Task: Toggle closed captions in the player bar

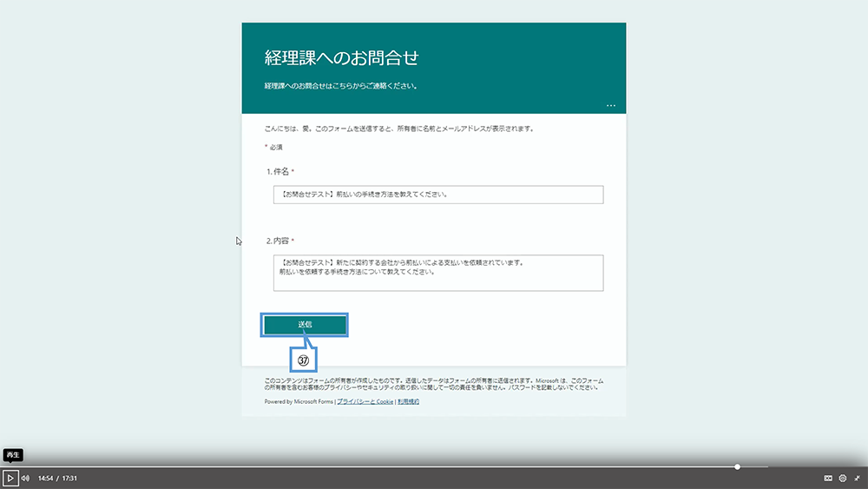Action: [828, 478]
